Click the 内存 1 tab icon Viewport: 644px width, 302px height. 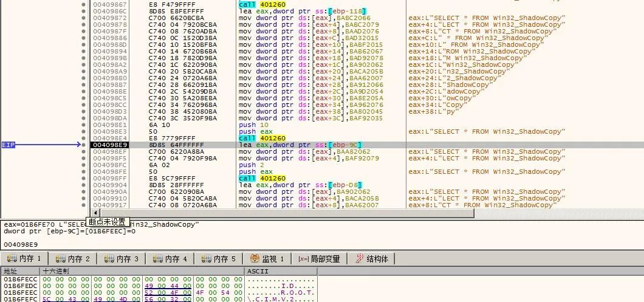coord(12,259)
